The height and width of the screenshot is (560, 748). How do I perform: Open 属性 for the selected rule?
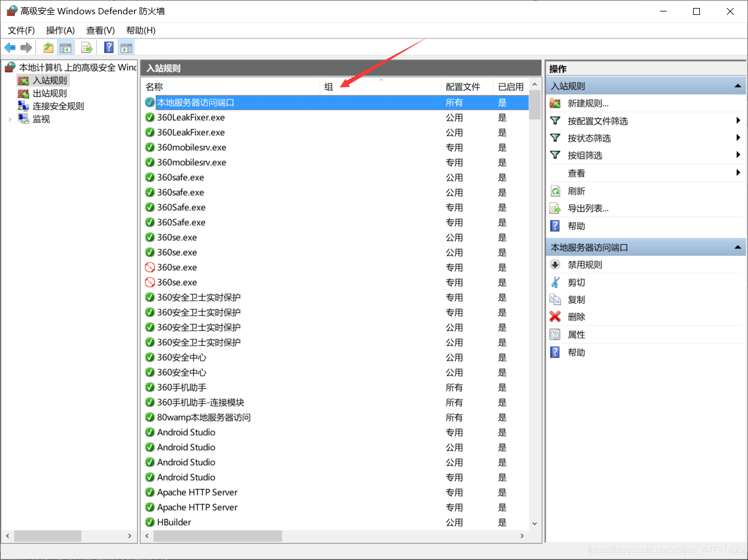tap(576, 335)
